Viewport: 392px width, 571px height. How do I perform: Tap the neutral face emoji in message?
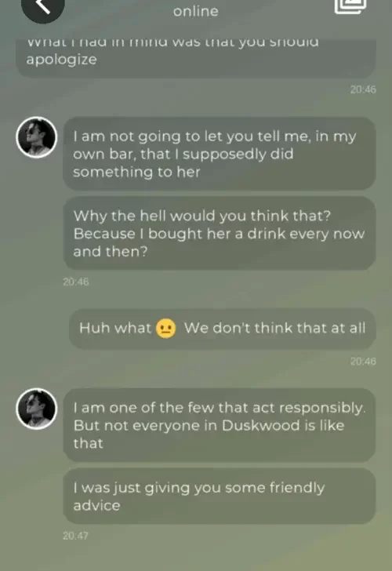(166, 328)
